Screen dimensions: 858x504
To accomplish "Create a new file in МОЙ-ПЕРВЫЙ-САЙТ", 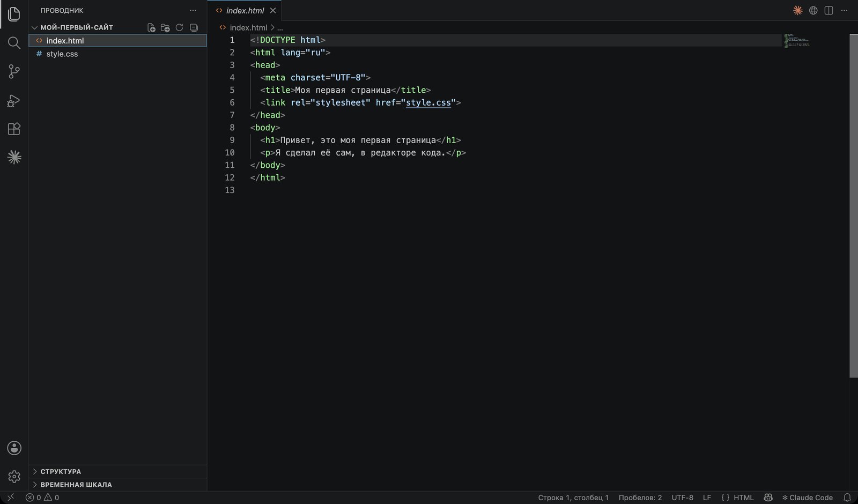I will [151, 27].
